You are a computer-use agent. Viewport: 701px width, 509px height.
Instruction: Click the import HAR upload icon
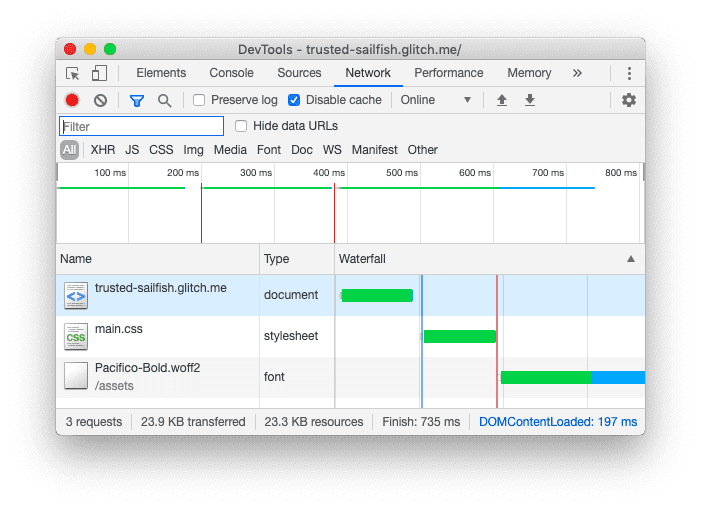502,100
